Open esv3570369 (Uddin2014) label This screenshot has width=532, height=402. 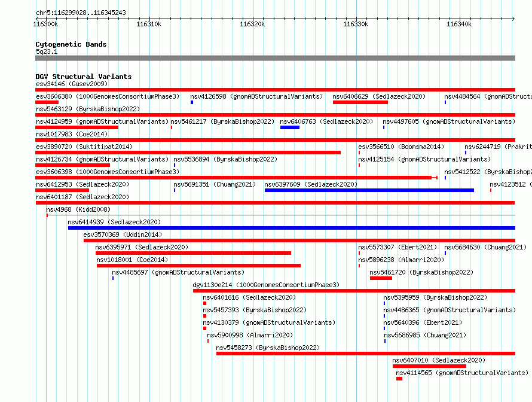123,234
